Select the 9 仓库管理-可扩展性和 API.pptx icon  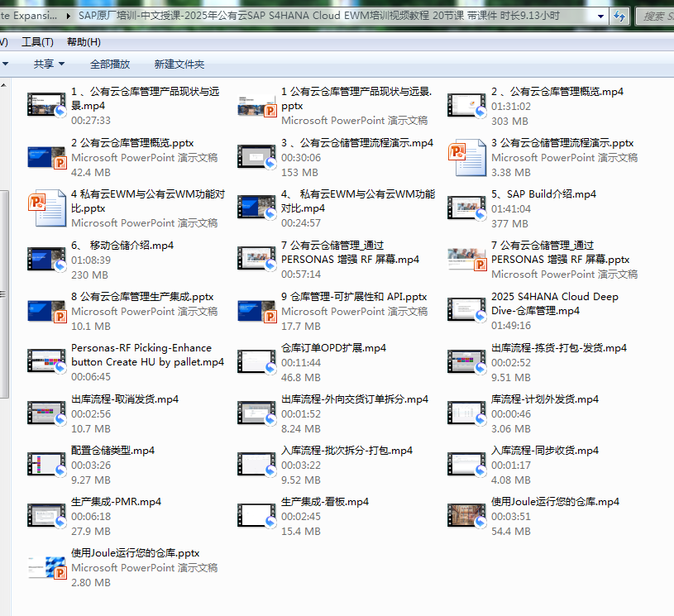click(256, 311)
